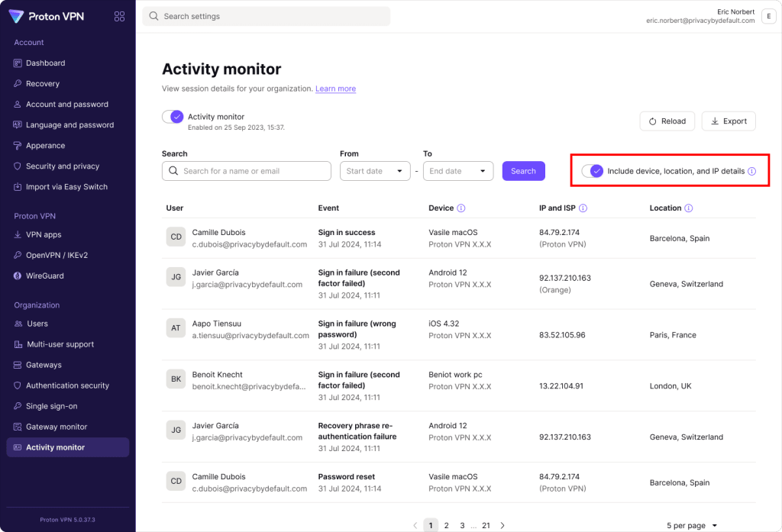The image size is (782, 532).
Task: Click the Recovery key icon
Action: 18,84
